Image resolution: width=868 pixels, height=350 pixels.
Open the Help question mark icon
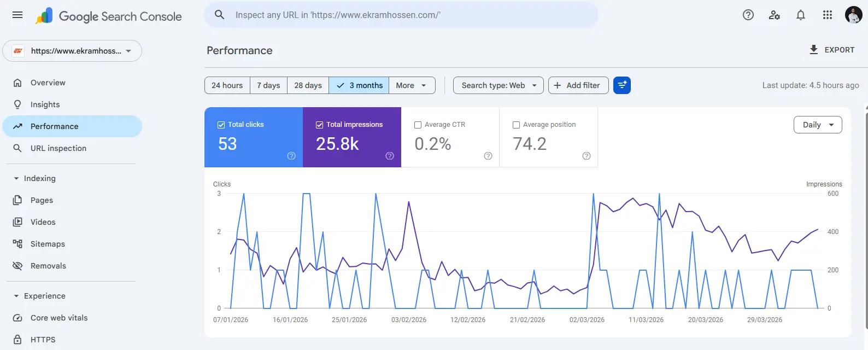click(748, 15)
